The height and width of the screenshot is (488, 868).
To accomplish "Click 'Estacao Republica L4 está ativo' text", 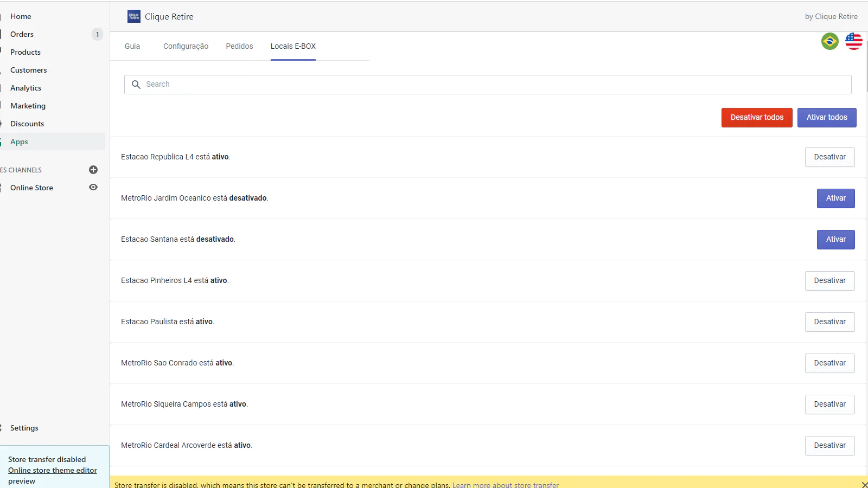I will (175, 157).
